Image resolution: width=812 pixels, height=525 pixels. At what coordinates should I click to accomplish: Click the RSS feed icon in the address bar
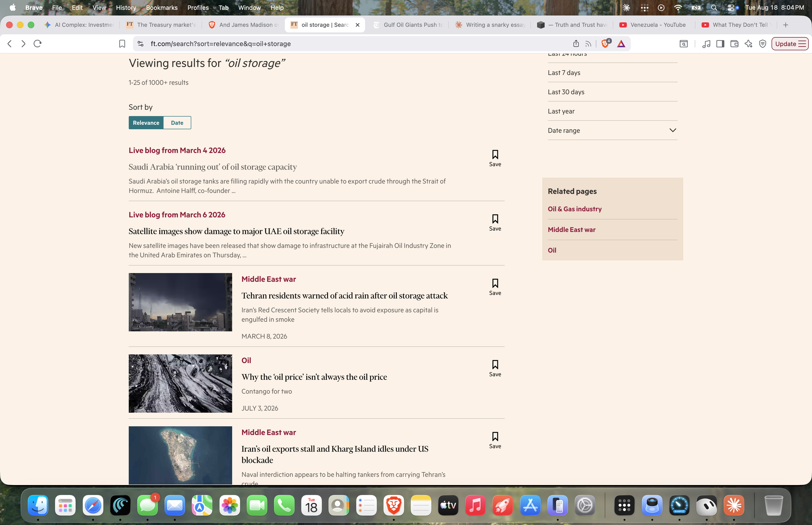click(x=588, y=44)
